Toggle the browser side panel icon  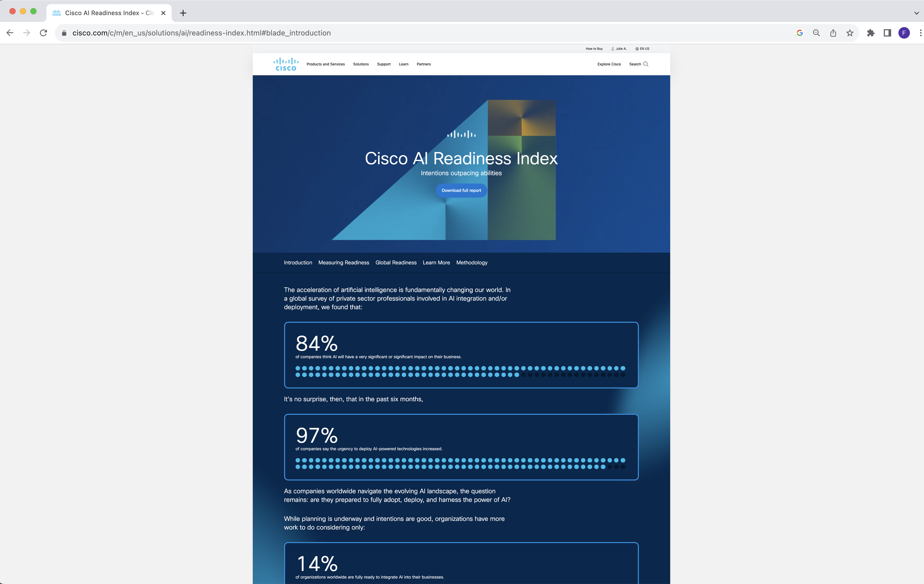pyautogui.click(x=887, y=33)
